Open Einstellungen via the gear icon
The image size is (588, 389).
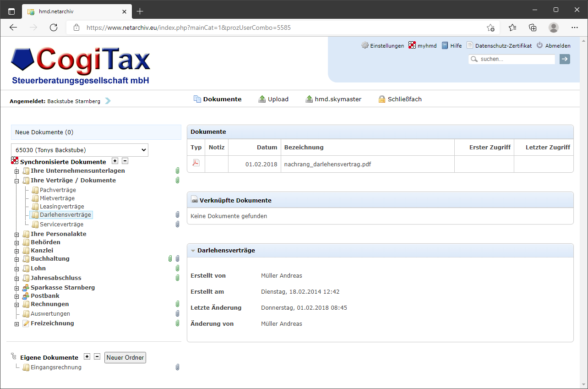coord(365,45)
